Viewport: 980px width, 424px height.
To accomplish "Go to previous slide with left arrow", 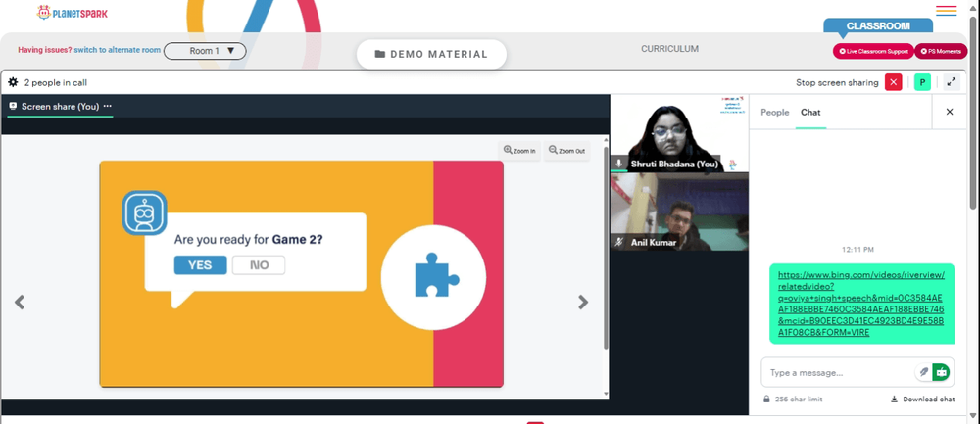I will pyautogui.click(x=20, y=303).
